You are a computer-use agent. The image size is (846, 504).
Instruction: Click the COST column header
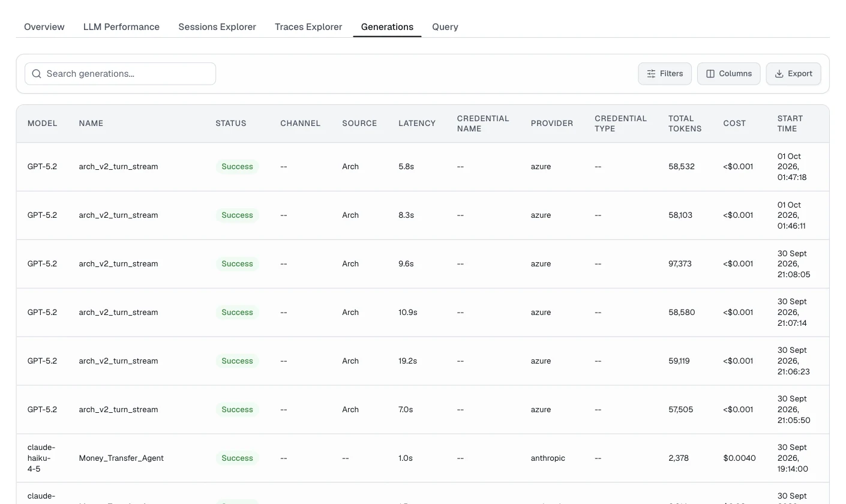coord(734,124)
